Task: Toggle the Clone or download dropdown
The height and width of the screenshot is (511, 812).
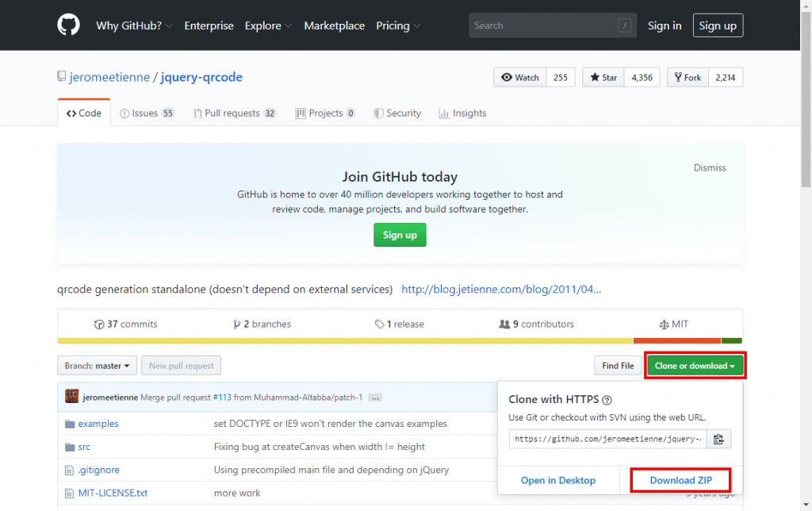Action: (695, 366)
